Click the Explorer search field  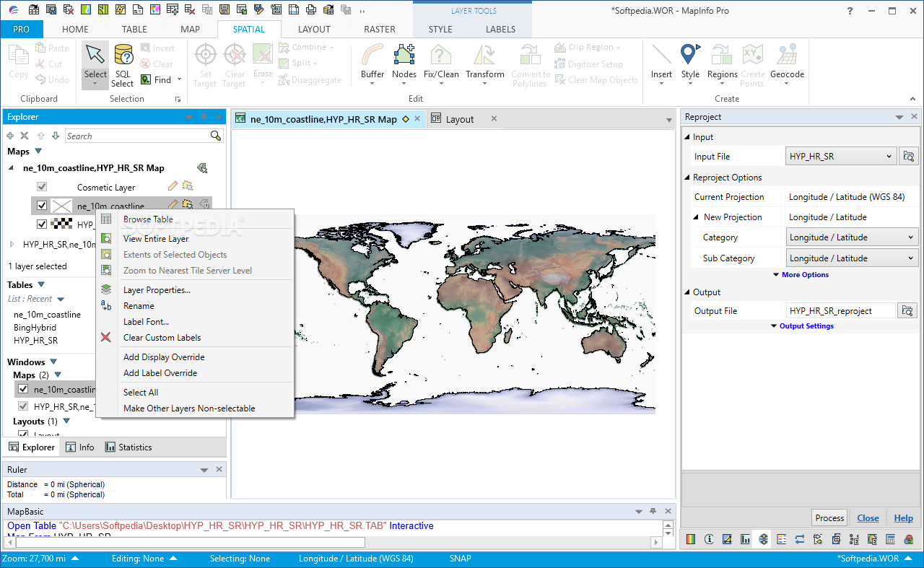[137, 136]
